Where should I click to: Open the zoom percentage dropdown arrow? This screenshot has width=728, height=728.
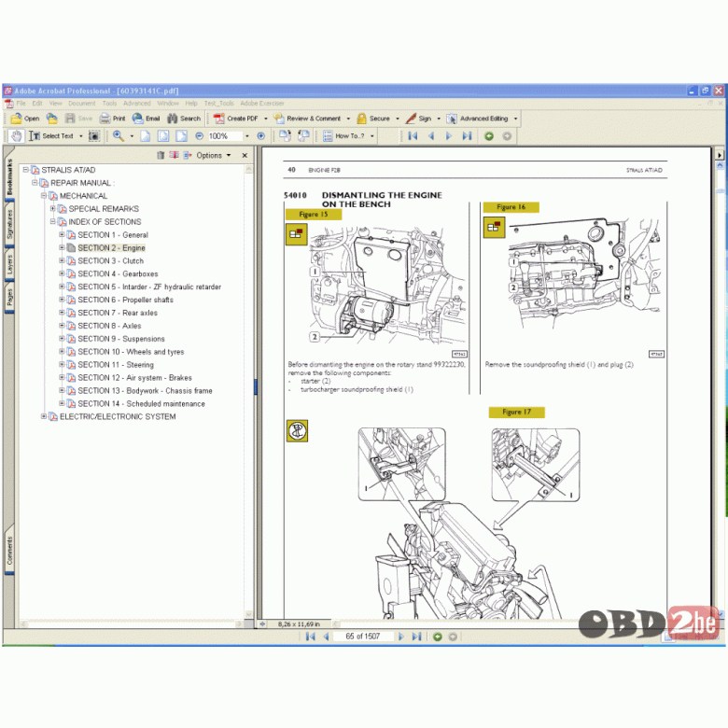click(x=247, y=136)
